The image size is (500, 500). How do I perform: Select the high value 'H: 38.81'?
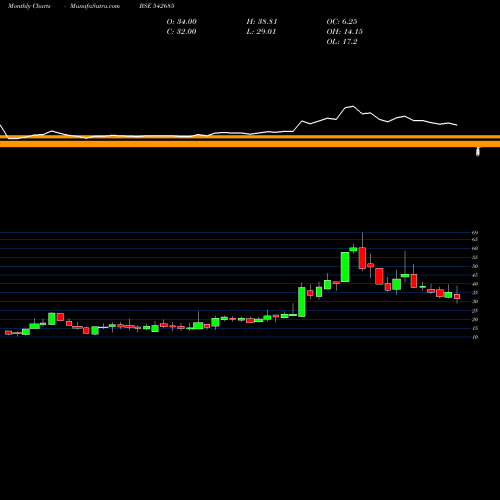click(x=262, y=22)
